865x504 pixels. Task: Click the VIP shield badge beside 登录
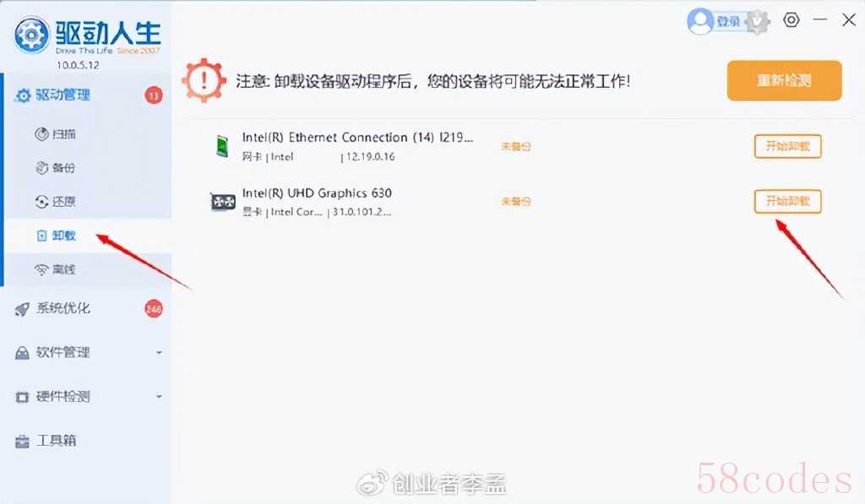coord(758,21)
